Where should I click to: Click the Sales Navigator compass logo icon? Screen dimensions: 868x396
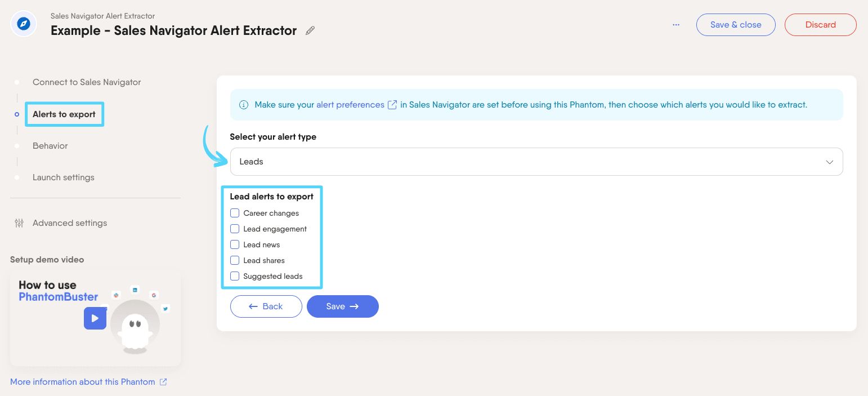pyautogui.click(x=24, y=24)
